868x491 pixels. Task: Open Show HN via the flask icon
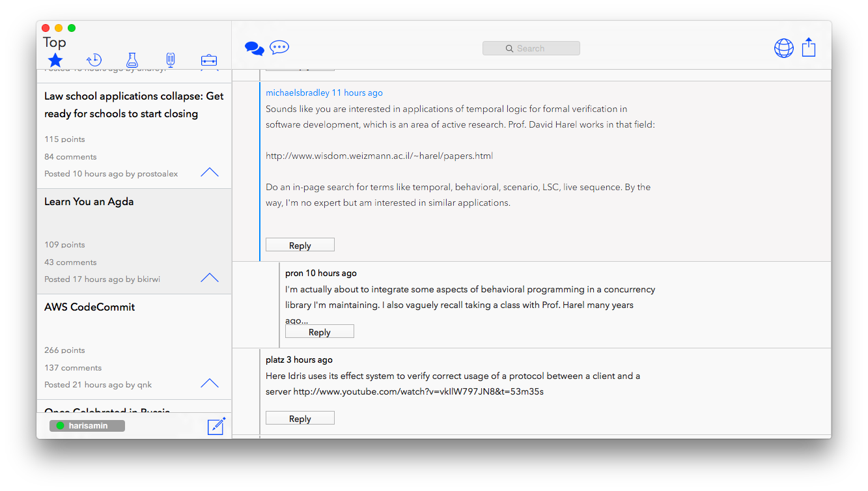point(132,59)
